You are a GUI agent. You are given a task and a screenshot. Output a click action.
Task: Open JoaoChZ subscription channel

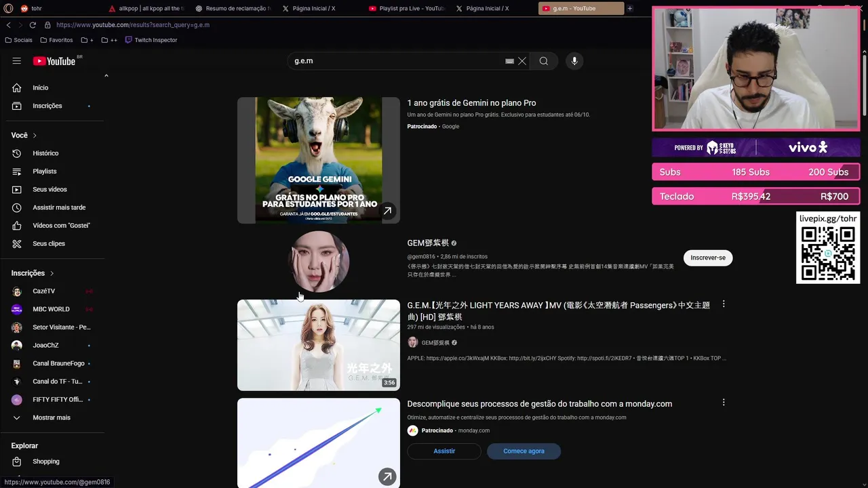[x=53, y=345]
